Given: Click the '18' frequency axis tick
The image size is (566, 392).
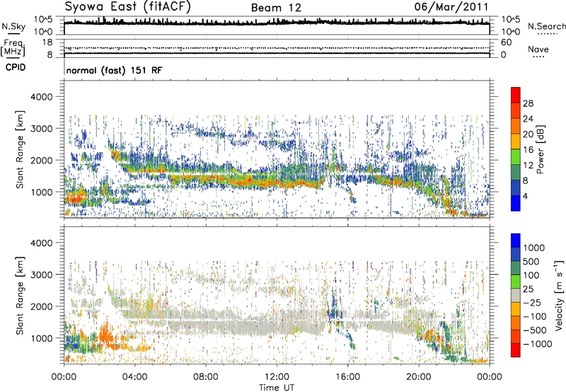Looking at the screenshot, I should click(x=47, y=42).
